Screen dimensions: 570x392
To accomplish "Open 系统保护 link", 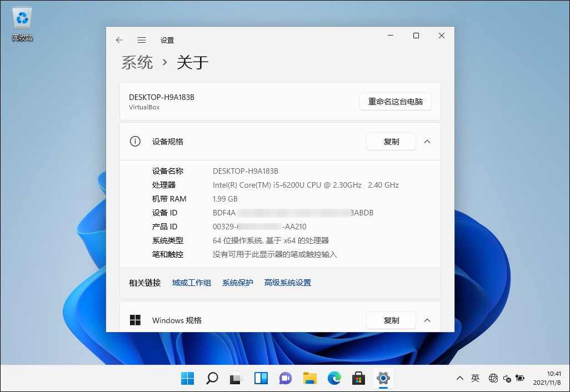I will [238, 283].
